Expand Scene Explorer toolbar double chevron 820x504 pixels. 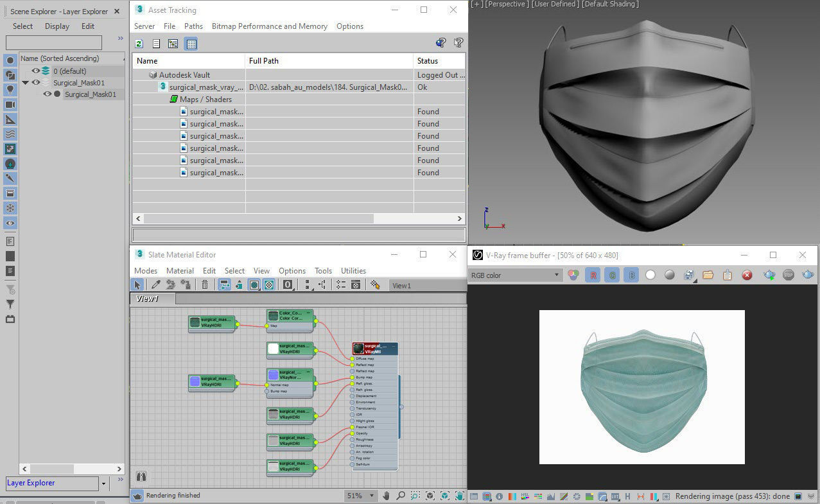[120, 39]
